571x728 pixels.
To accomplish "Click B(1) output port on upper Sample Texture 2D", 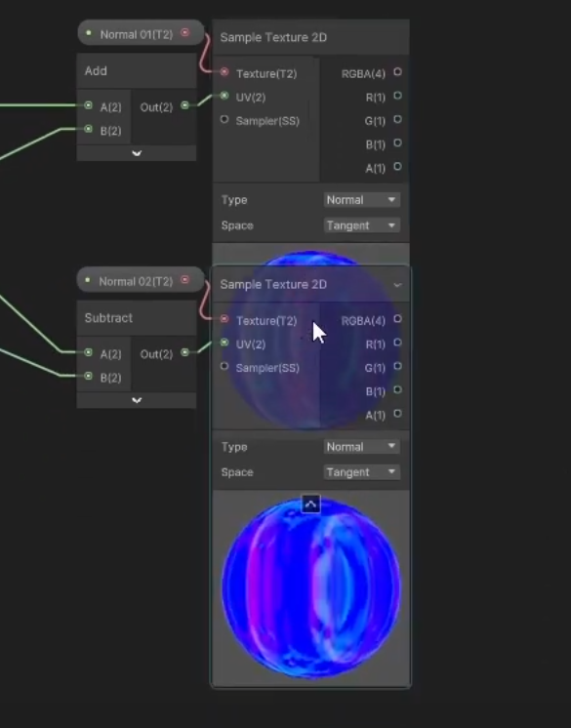I will [x=397, y=143].
